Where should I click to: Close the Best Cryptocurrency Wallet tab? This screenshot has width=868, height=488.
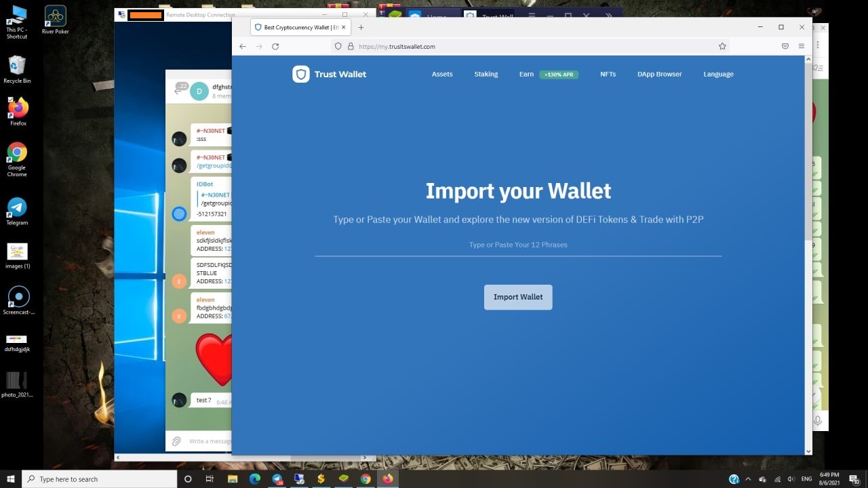pos(344,27)
